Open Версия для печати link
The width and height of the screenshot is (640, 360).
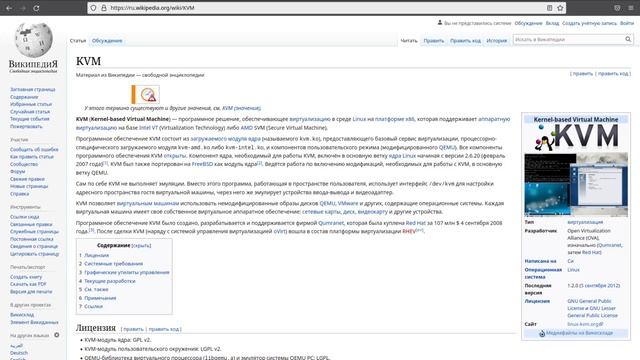[31, 291]
